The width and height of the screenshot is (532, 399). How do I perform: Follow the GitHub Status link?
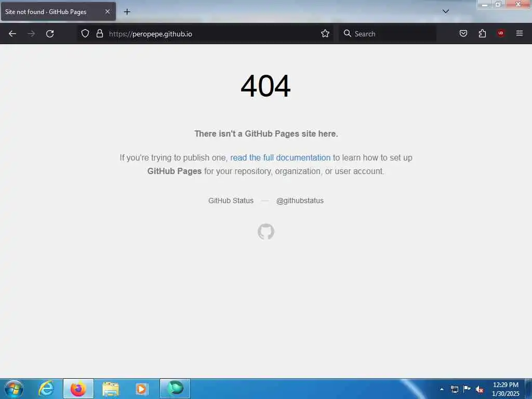pos(231,201)
